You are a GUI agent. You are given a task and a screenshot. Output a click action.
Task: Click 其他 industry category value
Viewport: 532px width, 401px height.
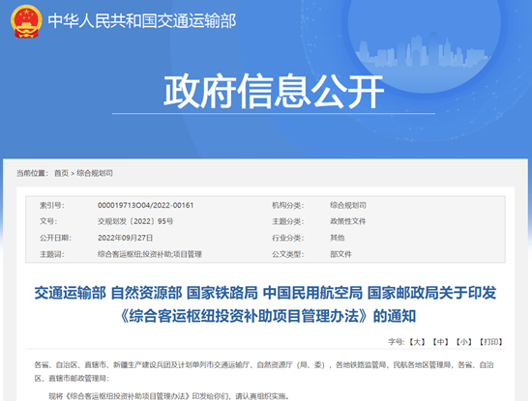pos(338,238)
